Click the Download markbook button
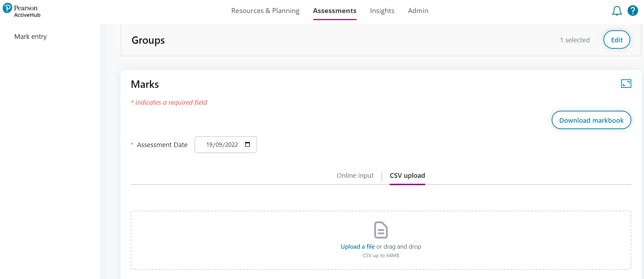Image resolution: width=644 pixels, height=279 pixels. [x=591, y=120]
